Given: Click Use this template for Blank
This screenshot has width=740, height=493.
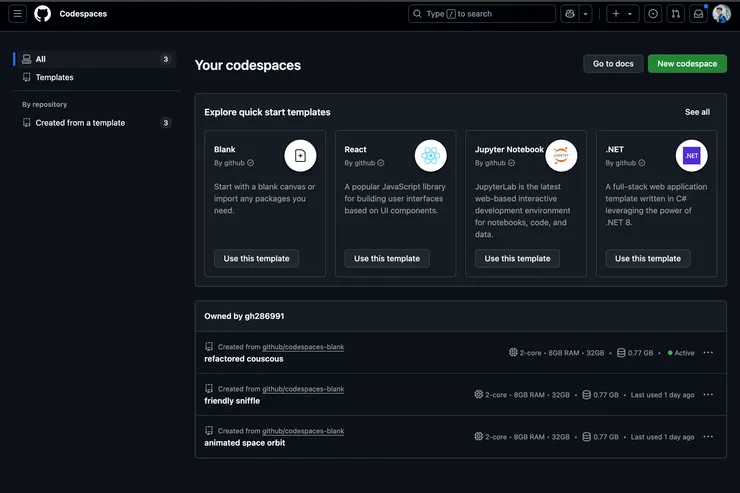Looking at the screenshot, I should pyautogui.click(x=256, y=258).
